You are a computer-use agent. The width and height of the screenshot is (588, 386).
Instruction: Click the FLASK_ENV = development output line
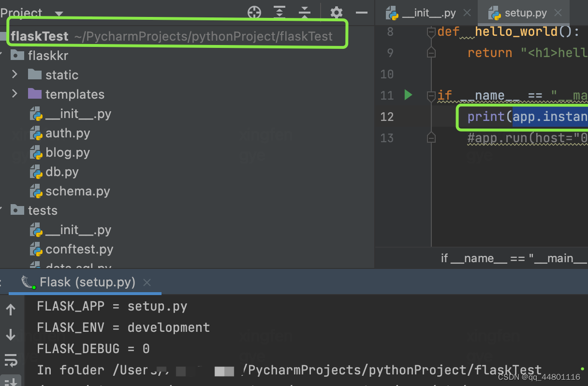(x=123, y=327)
